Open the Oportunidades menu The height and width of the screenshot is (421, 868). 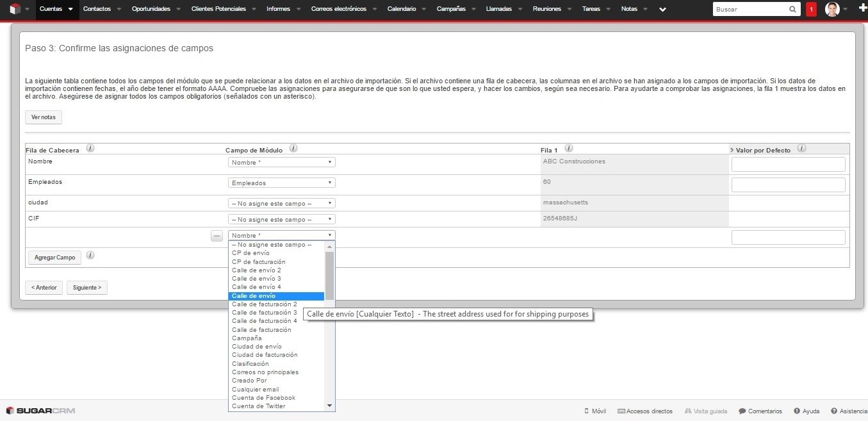coord(151,9)
